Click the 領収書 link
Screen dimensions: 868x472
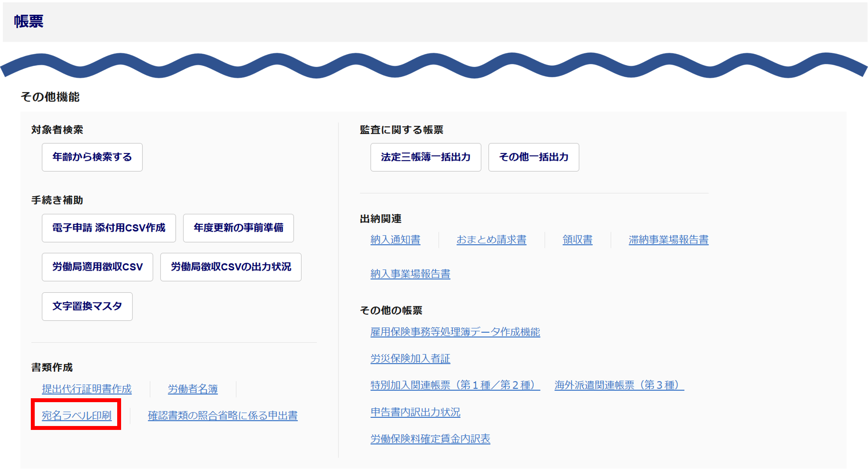click(x=577, y=239)
